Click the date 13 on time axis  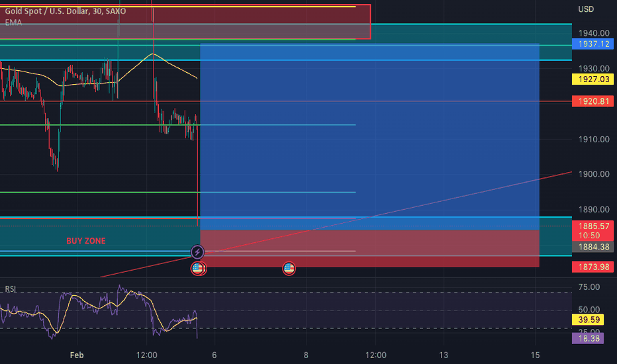coord(444,355)
